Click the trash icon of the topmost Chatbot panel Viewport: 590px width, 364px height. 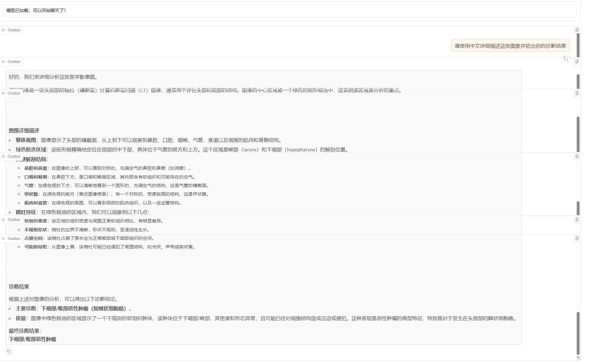pyautogui.click(x=577, y=30)
